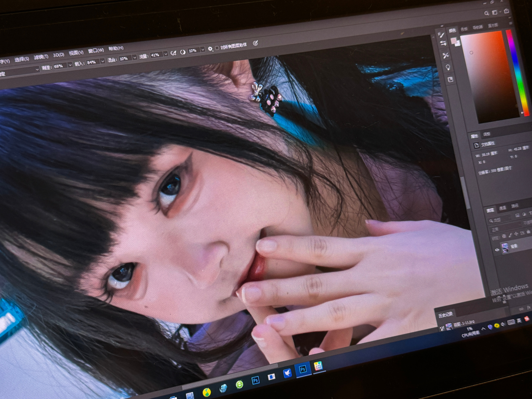Open the Brushes panel icon

tap(443, 43)
